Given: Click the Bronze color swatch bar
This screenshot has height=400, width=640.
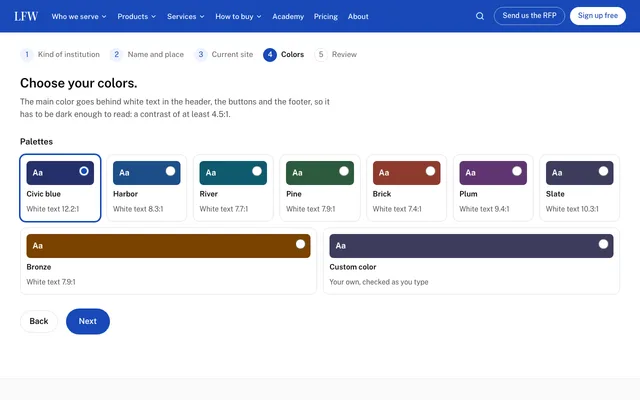Looking at the screenshot, I should (x=168, y=246).
